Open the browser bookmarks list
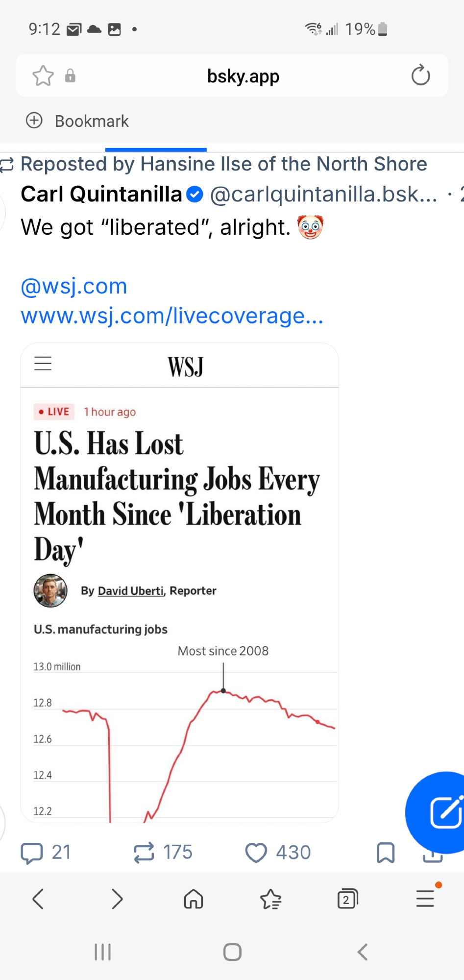The width and height of the screenshot is (464, 980). tap(270, 899)
